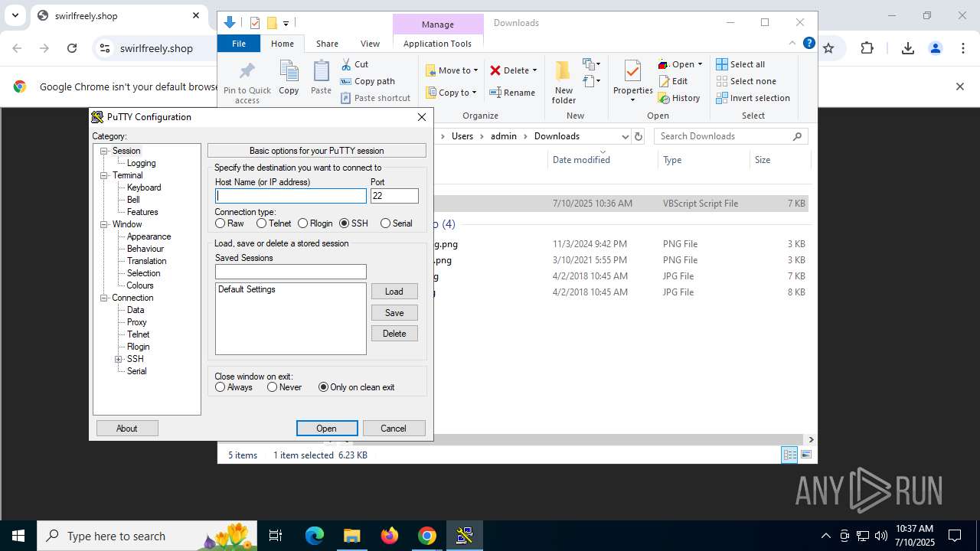The image size is (980, 551).
Task: Open Chrome downloads icon
Action: 907,48
